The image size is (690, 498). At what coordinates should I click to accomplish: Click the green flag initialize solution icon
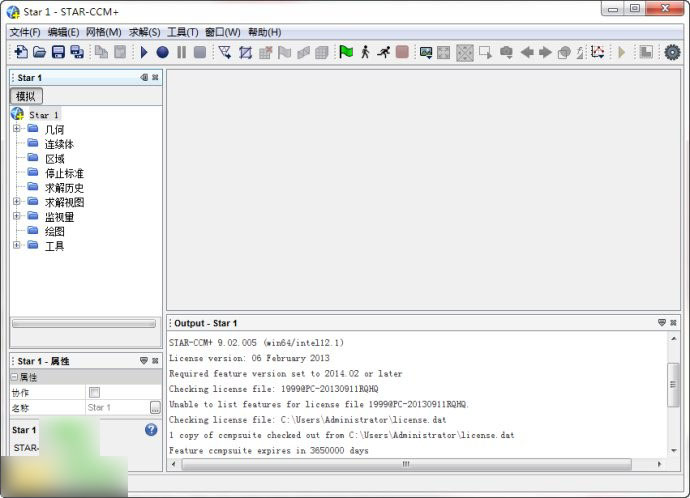(346, 52)
